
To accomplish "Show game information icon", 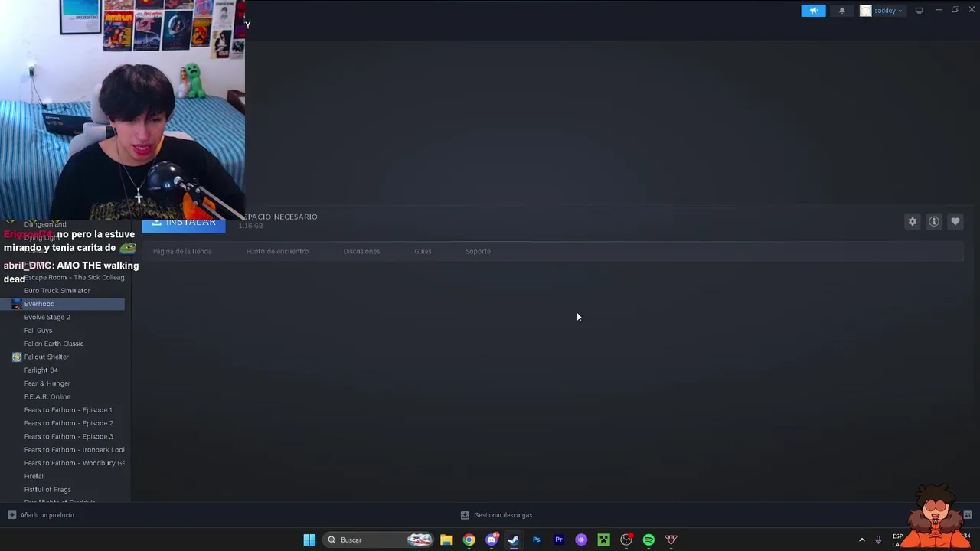I will (x=934, y=222).
